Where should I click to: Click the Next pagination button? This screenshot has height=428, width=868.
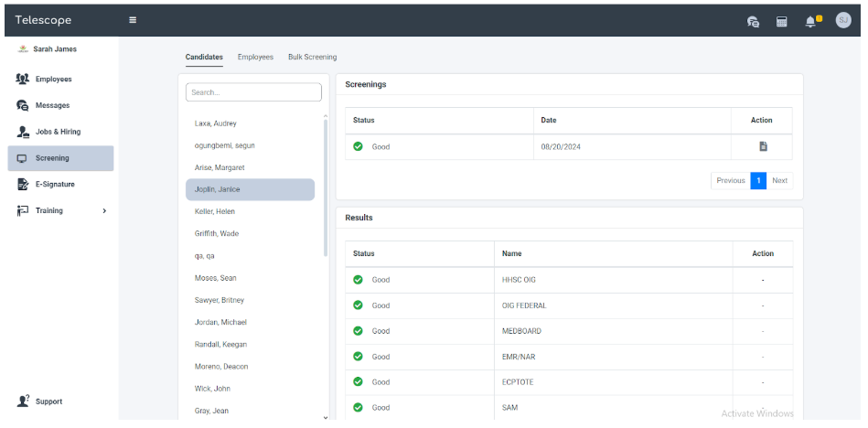point(779,181)
